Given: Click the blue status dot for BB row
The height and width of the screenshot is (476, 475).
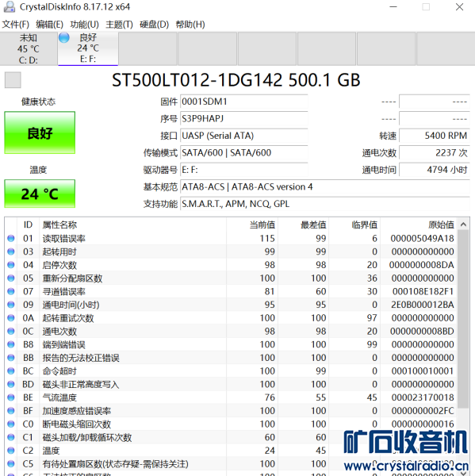Looking at the screenshot, I should point(11,358).
